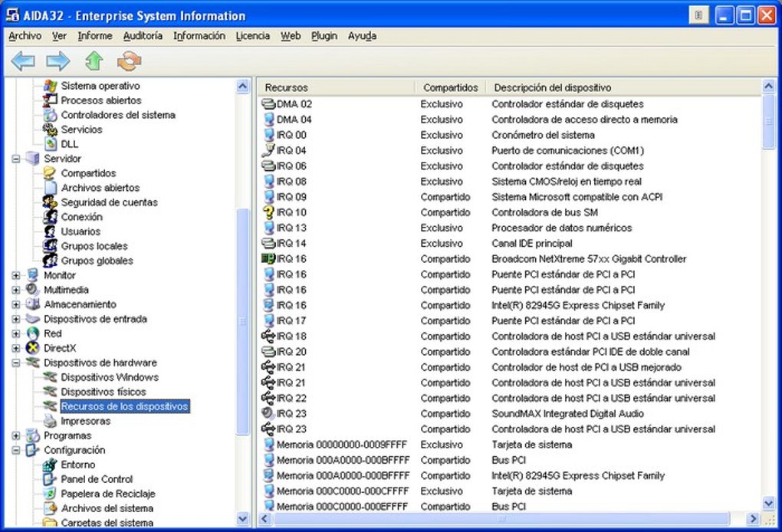Click the question-mark icon beside IRQ 10

coord(268,212)
